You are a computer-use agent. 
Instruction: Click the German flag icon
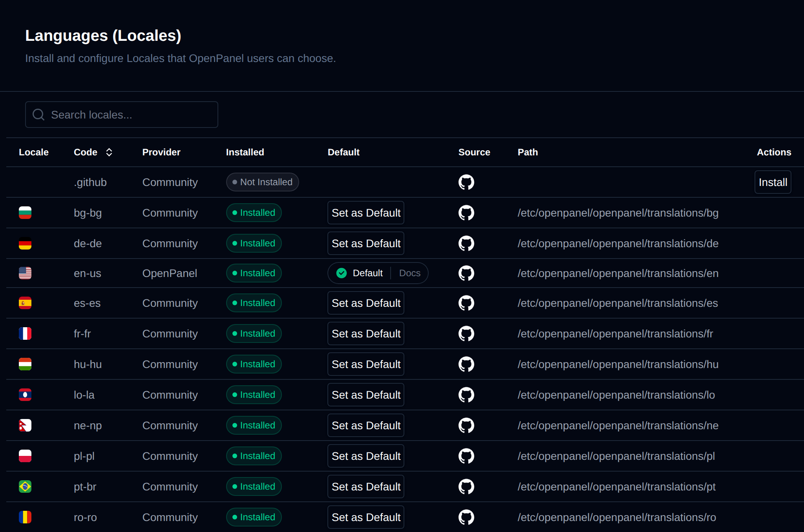25,243
